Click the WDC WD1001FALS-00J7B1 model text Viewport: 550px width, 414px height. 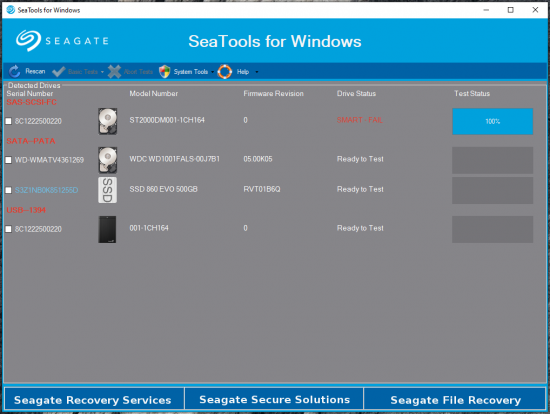[174, 159]
